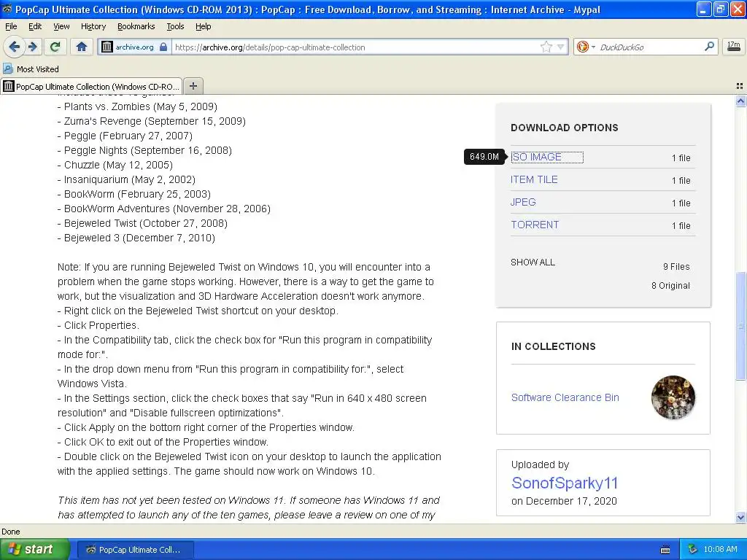Open the search engine selector arrow
This screenshot has width=747, height=560.
(x=593, y=47)
